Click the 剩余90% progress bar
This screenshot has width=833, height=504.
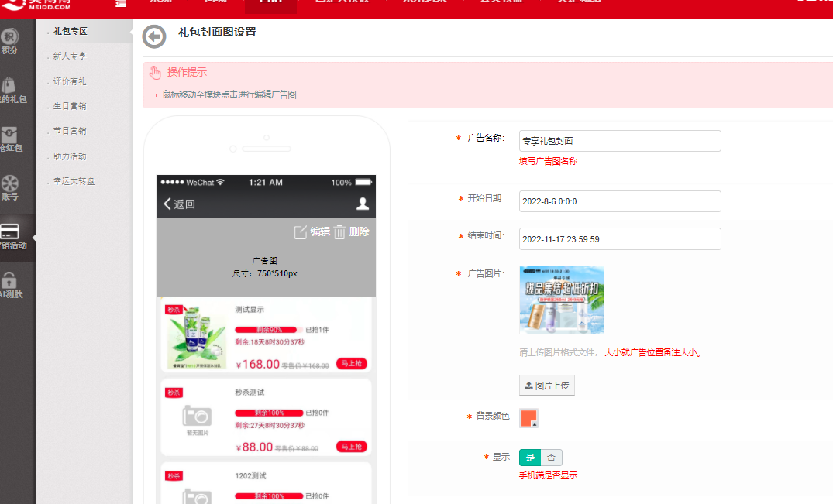269,330
